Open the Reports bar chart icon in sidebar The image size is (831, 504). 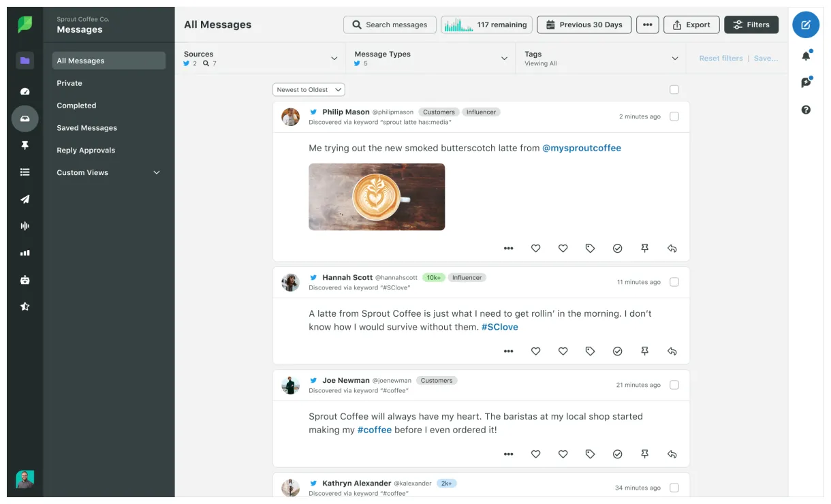point(25,253)
